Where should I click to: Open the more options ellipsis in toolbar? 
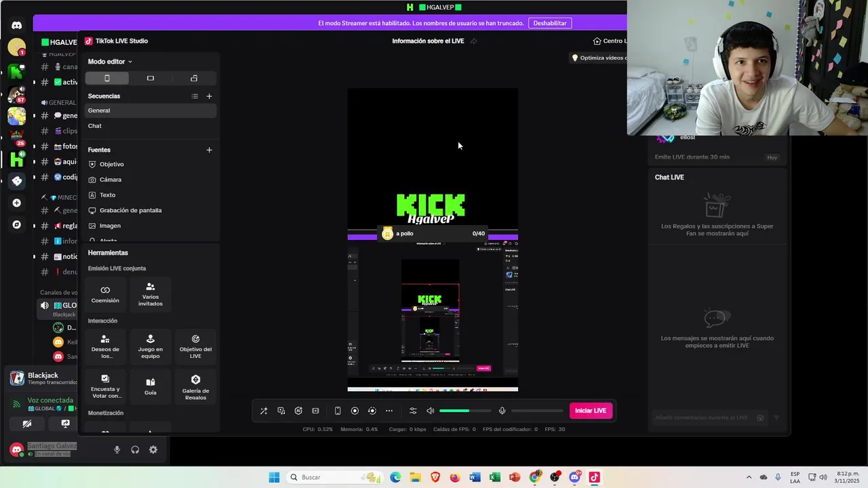(389, 411)
